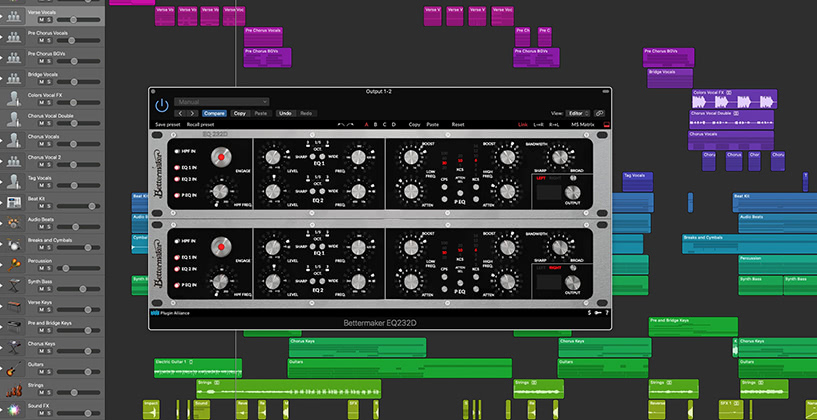The image size is (817, 420).
Task: Click top unit BANDWIDTH knob
Action: tap(560, 156)
